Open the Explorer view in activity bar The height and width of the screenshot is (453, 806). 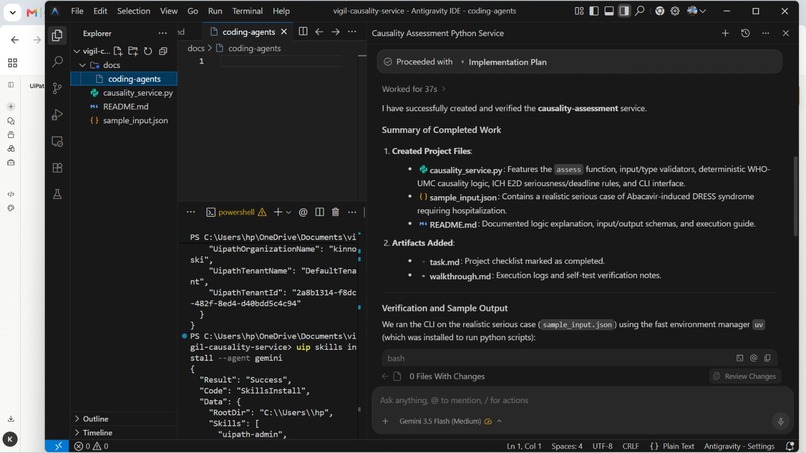(x=57, y=35)
